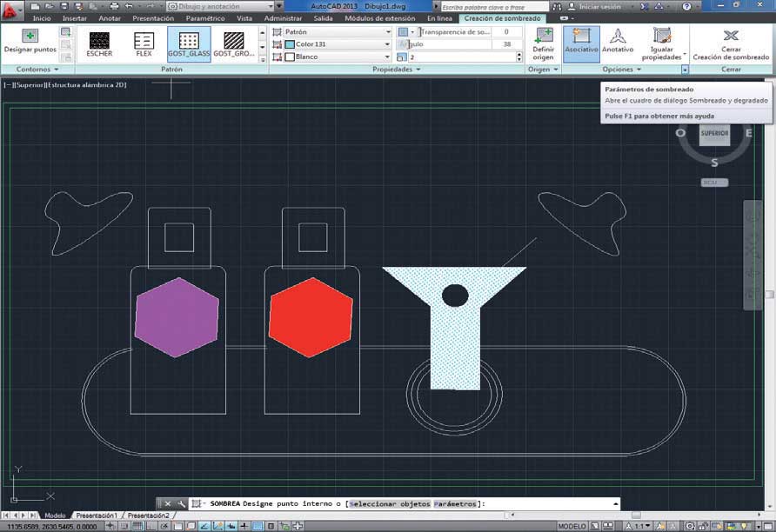Choose the FLEX hatch pattern swatch

(144, 41)
